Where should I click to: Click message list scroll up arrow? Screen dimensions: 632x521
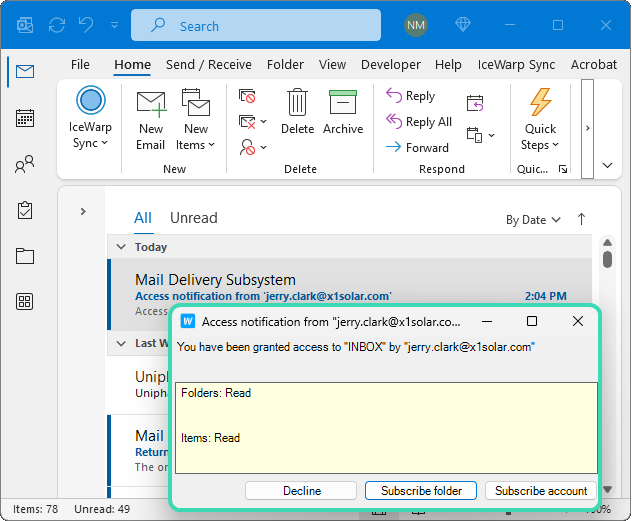607,243
